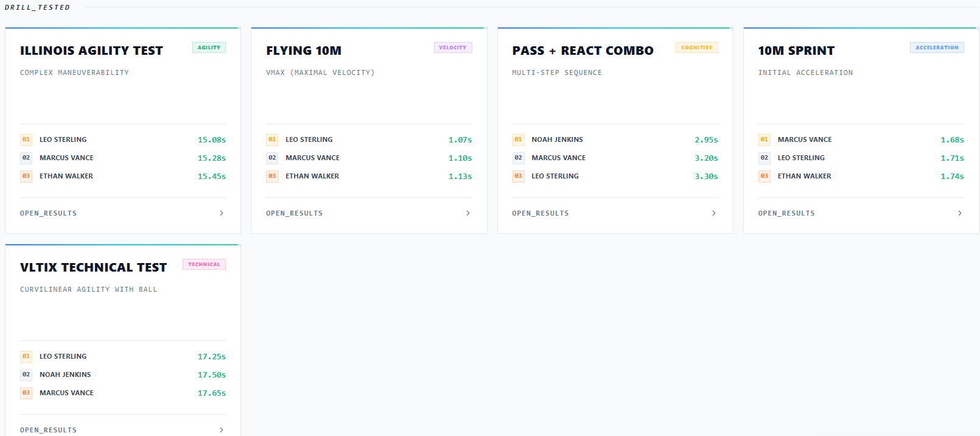Screen dimensions: 980x436
Task: Open results for Pass + React Combo
Action: (541, 213)
